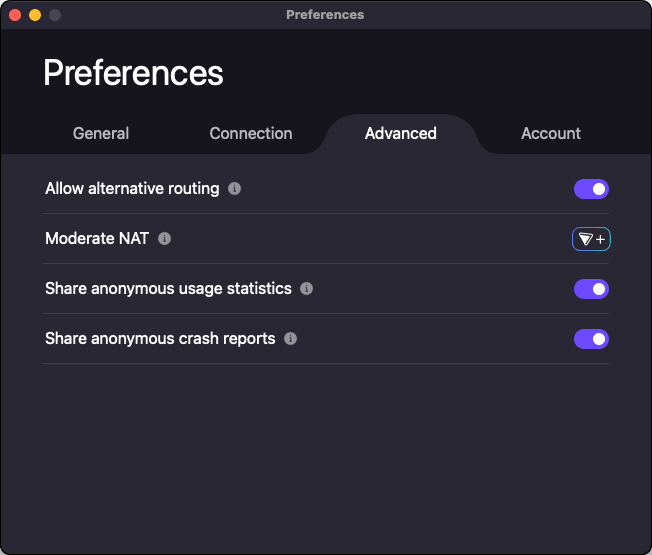
Task: Click the Allow alternative routing label
Action: (x=132, y=189)
